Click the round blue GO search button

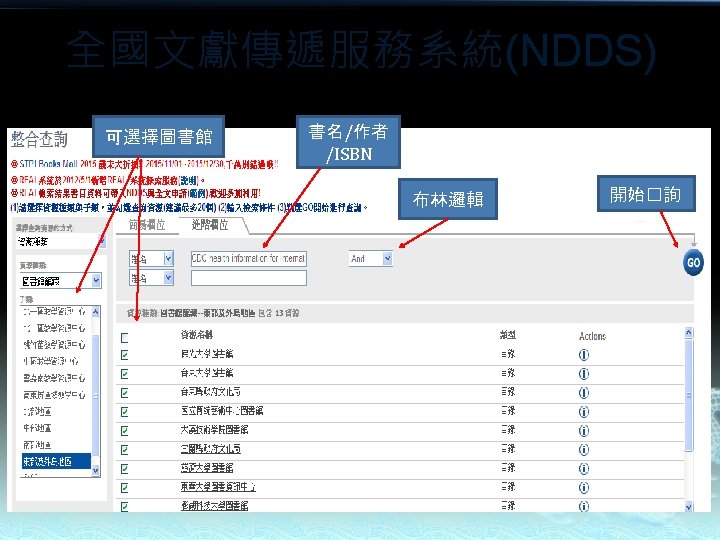[693, 263]
